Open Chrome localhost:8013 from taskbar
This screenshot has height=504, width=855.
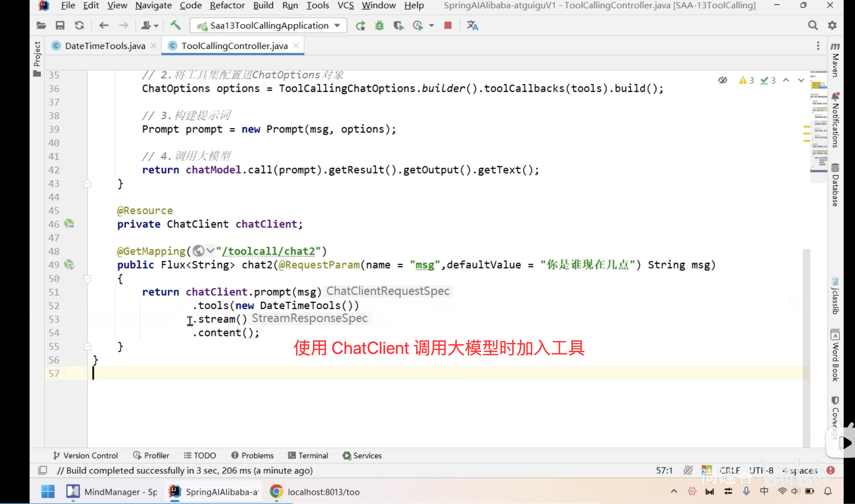tap(316, 492)
